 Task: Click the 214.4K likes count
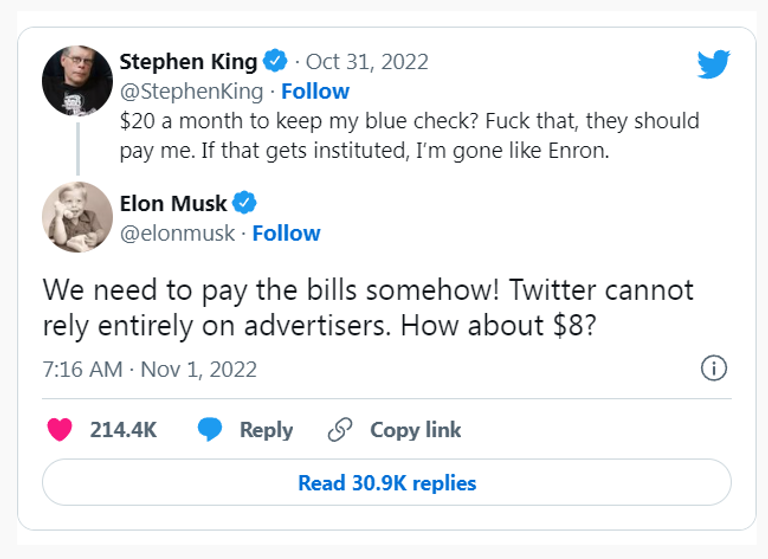[123, 430]
